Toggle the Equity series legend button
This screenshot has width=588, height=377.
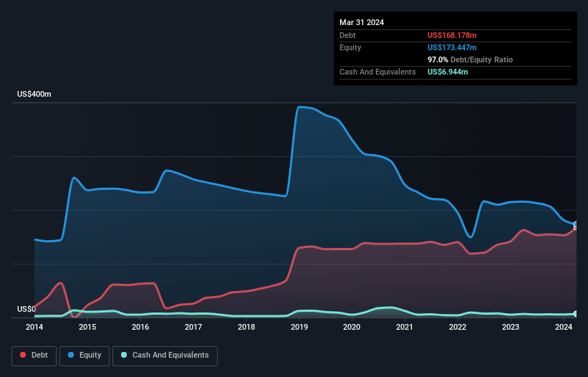[85, 355]
